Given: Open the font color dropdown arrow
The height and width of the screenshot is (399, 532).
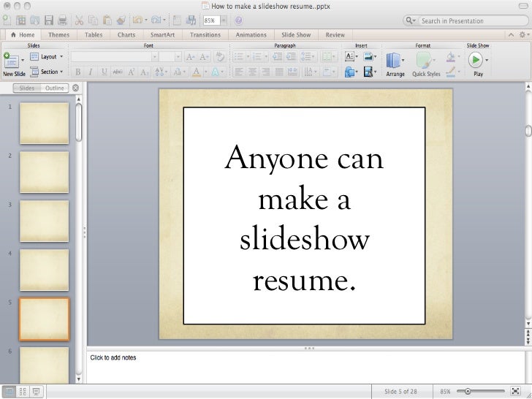Looking at the screenshot, I should point(205,72).
